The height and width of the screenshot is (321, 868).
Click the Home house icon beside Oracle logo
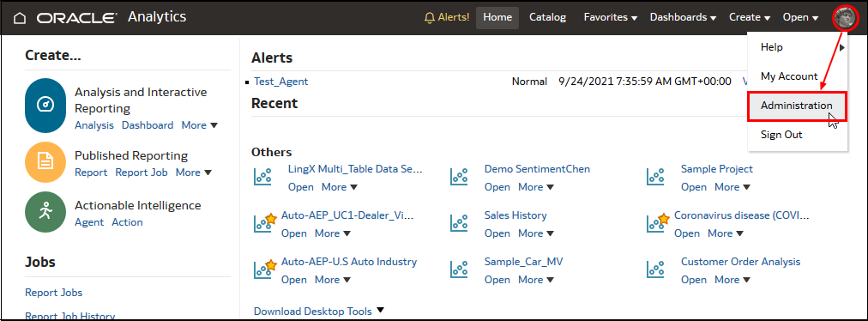click(x=20, y=18)
